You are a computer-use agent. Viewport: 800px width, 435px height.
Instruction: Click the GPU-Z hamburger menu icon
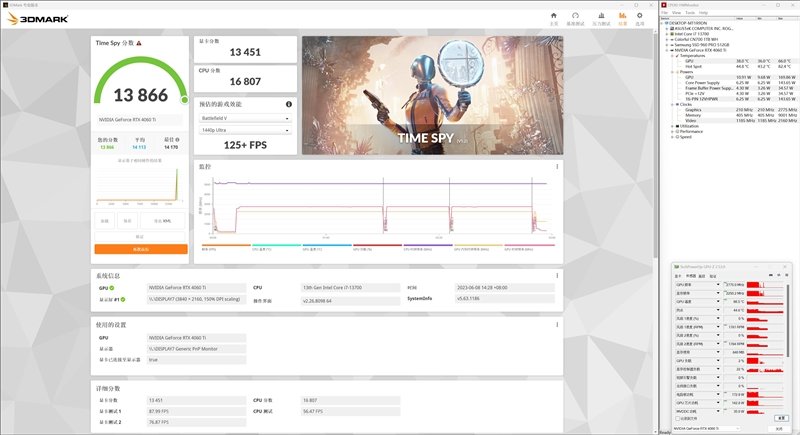tap(786, 275)
